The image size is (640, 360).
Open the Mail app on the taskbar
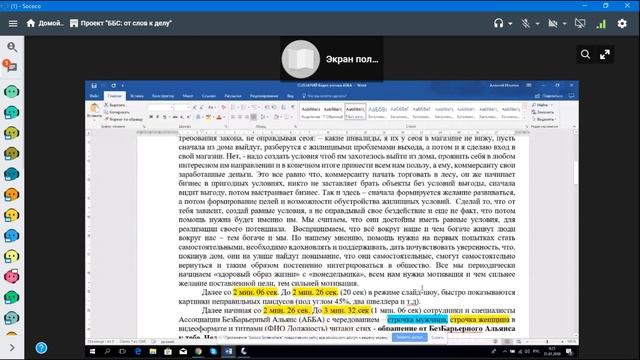[x=183, y=351]
